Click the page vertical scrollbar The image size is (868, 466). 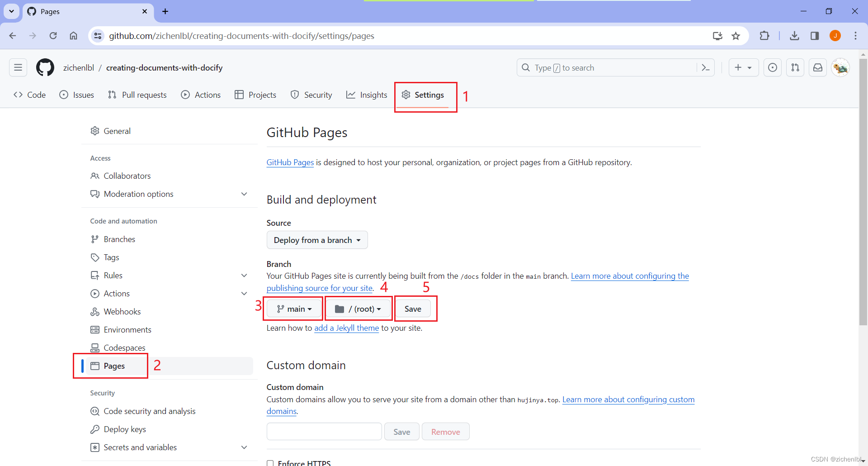click(x=863, y=192)
